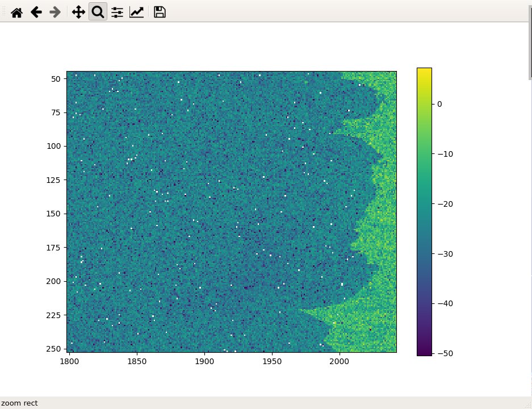Click the y-axis tick label 225
Image resolution: width=532 pixels, height=409 pixels.
pos(53,315)
